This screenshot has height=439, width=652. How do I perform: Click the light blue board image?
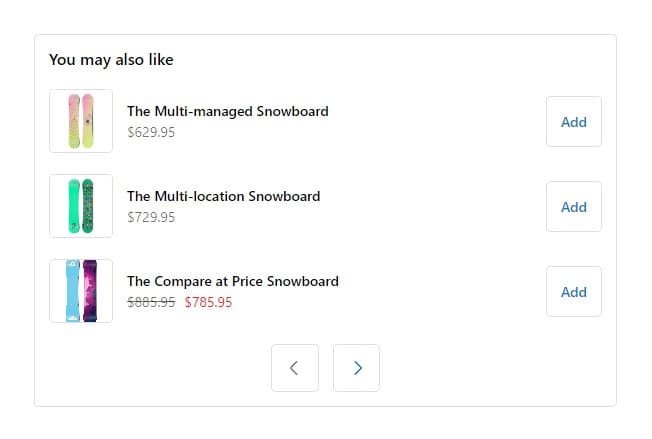73,291
